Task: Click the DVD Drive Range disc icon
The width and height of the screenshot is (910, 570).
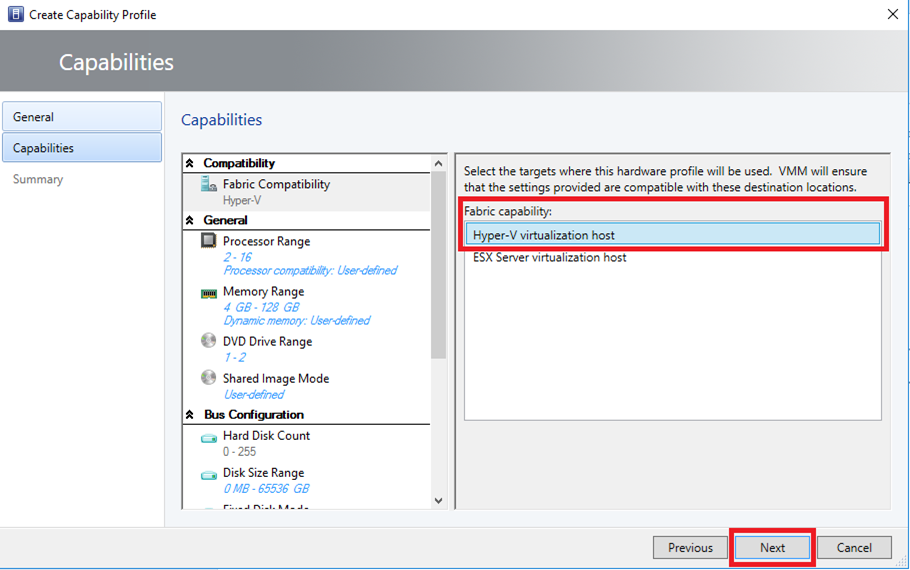Action: pyautogui.click(x=208, y=341)
